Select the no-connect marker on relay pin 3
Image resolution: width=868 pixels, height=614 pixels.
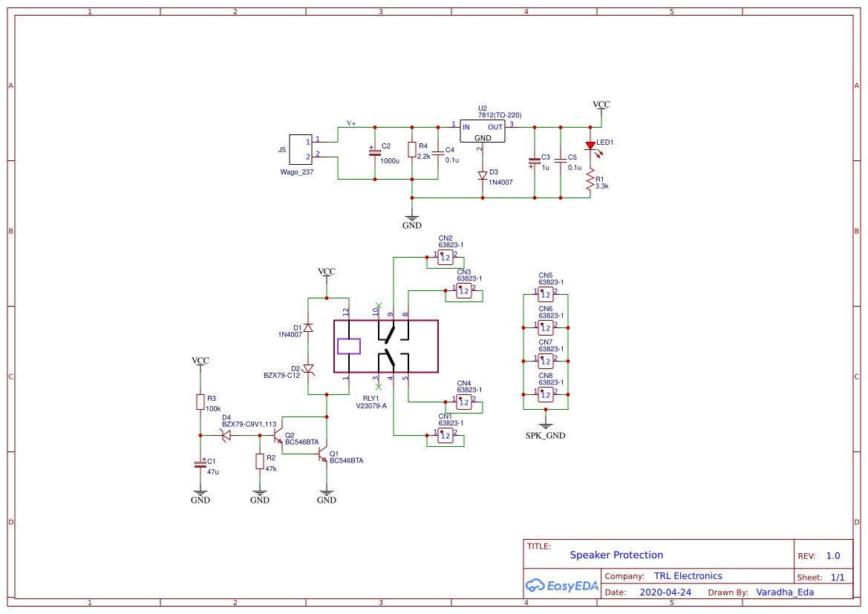[x=377, y=386]
